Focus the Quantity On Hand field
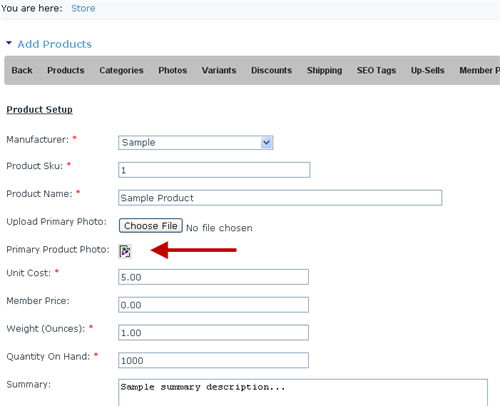Image resolution: width=500 pixels, height=406 pixels. [x=213, y=360]
